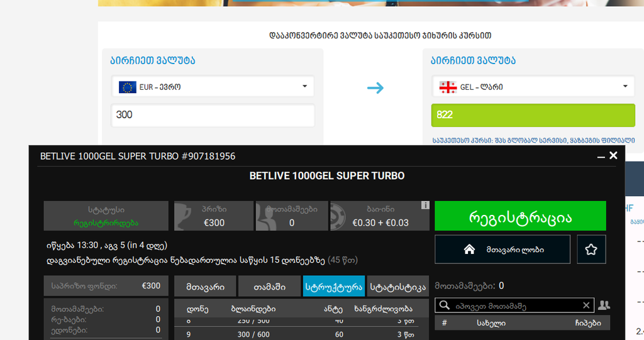Click the magnifier search icon

click(444, 305)
